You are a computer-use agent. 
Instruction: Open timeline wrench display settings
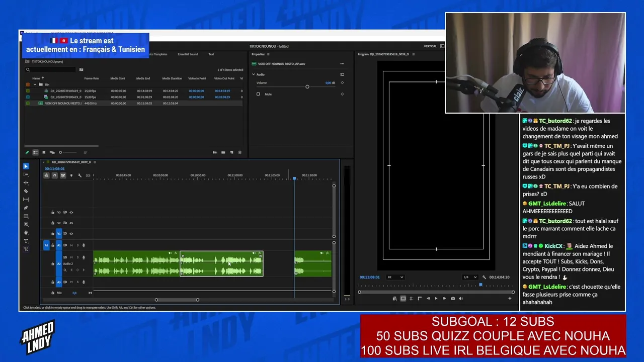pos(79,175)
